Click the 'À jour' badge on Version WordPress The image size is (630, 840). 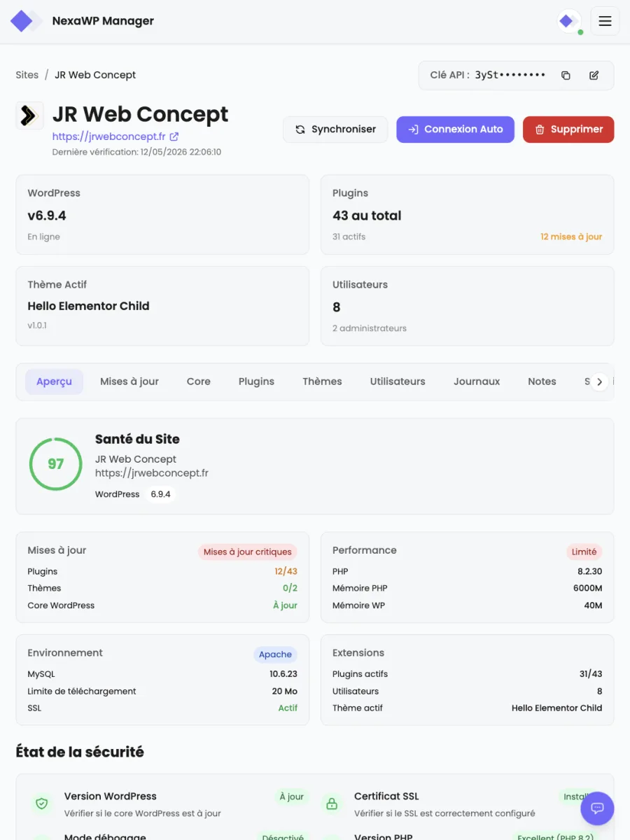coord(291,797)
